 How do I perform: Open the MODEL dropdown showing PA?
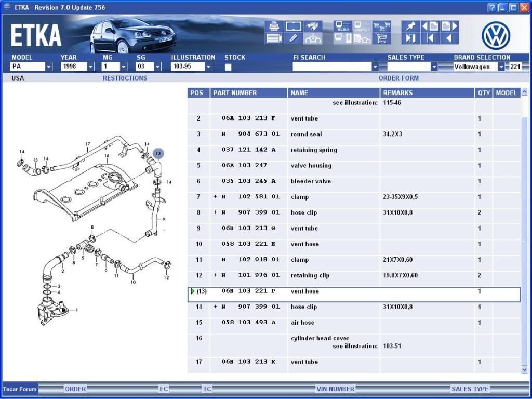tap(48, 67)
